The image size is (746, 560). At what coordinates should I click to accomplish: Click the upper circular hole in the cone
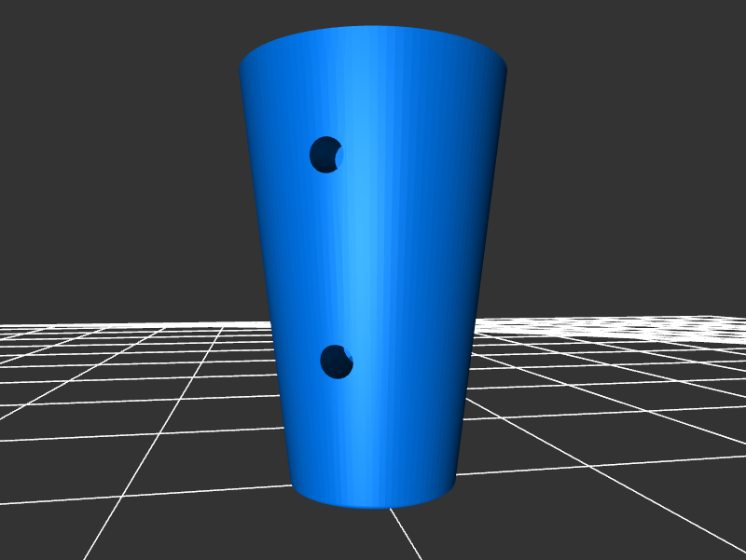324,155
